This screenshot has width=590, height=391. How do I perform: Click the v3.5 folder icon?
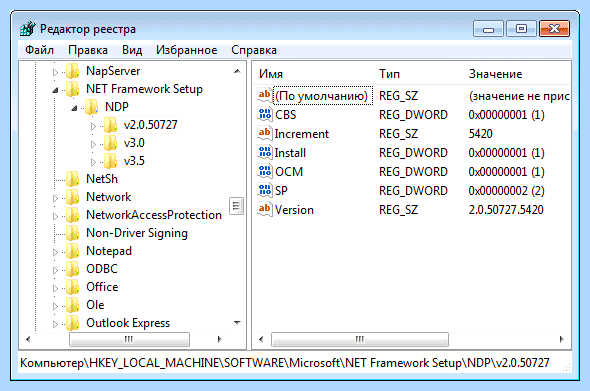click(110, 161)
